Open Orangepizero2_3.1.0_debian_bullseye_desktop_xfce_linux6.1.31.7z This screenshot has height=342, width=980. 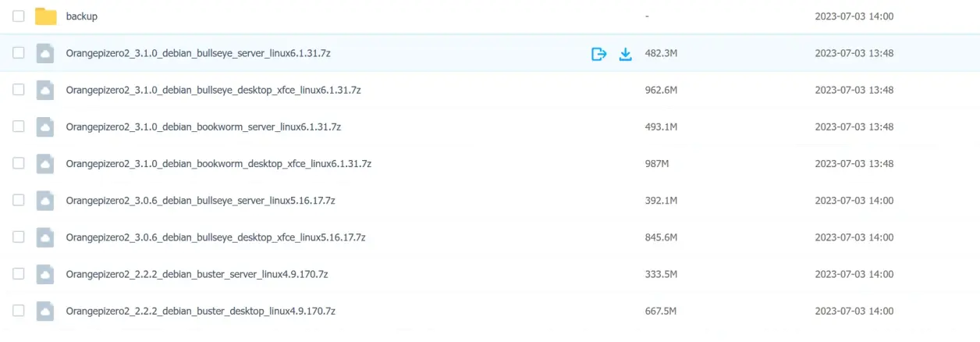[x=214, y=90]
